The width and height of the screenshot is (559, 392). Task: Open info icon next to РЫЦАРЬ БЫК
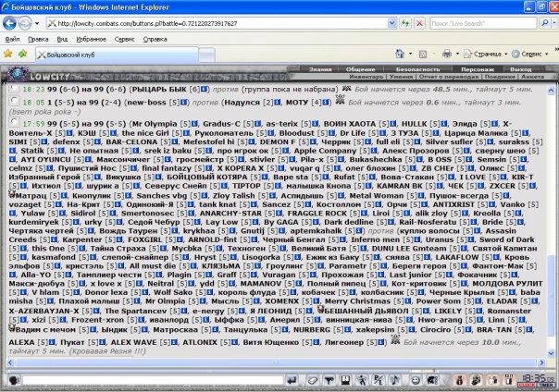204,89
